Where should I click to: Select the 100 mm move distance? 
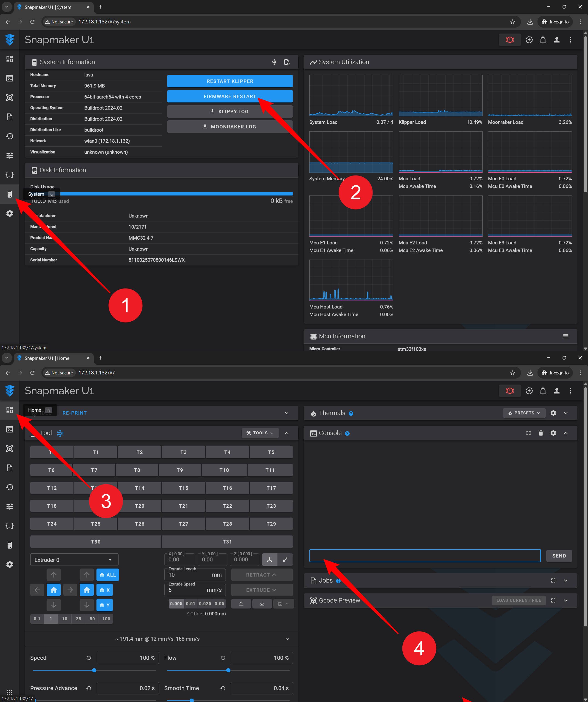point(106,619)
